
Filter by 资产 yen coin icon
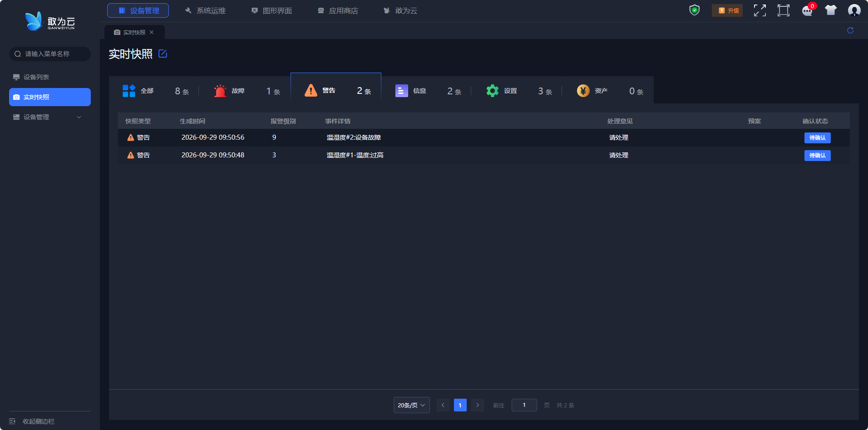pyautogui.click(x=583, y=91)
